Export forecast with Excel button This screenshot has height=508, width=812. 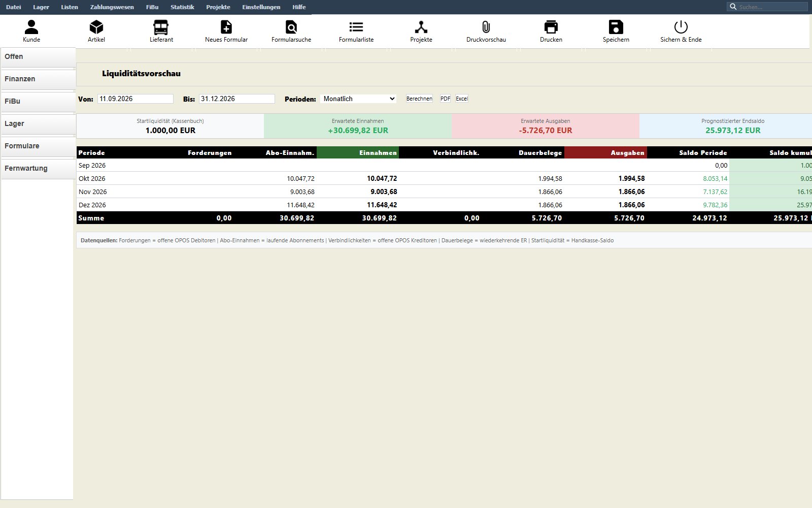pos(462,99)
